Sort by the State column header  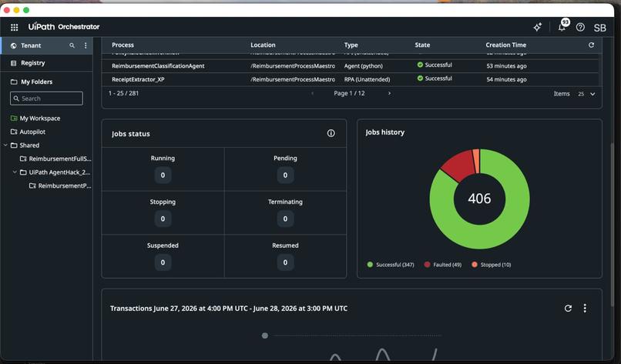(422, 45)
